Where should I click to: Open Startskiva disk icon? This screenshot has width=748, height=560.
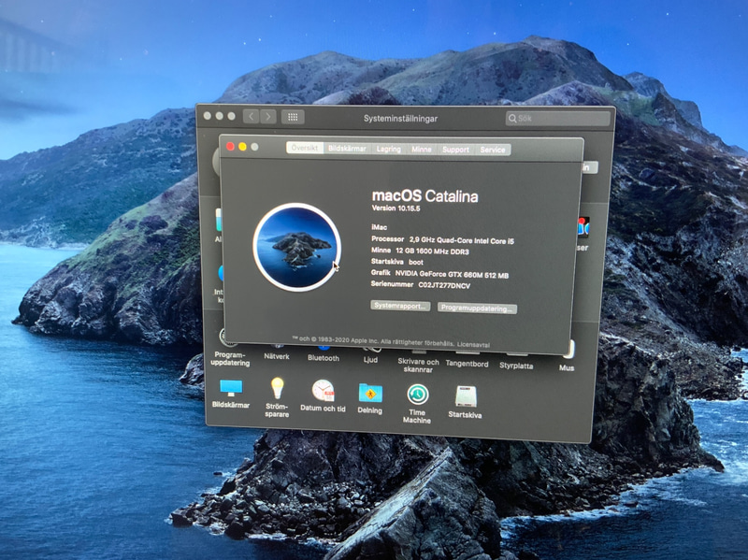pyautogui.click(x=466, y=397)
